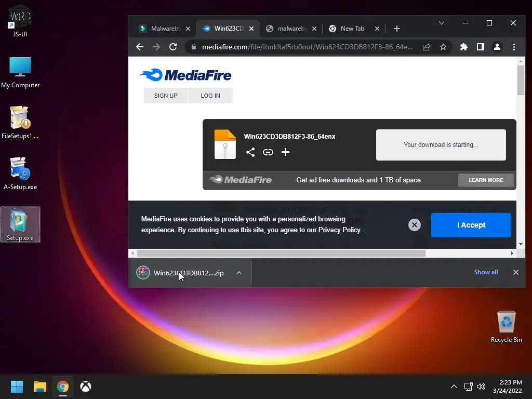Click the LEARN MORE button
Viewport: 532px width, 399px height.
[x=486, y=180]
